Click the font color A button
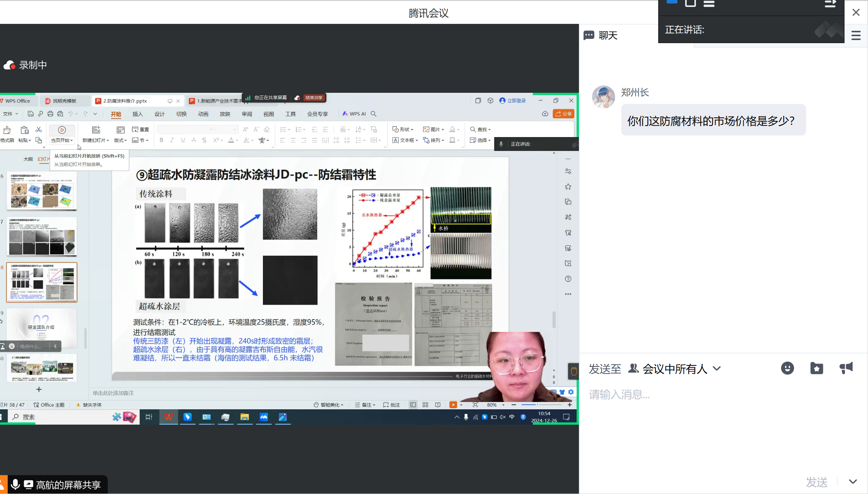This screenshot has width=868, height=494. [231, 140]
